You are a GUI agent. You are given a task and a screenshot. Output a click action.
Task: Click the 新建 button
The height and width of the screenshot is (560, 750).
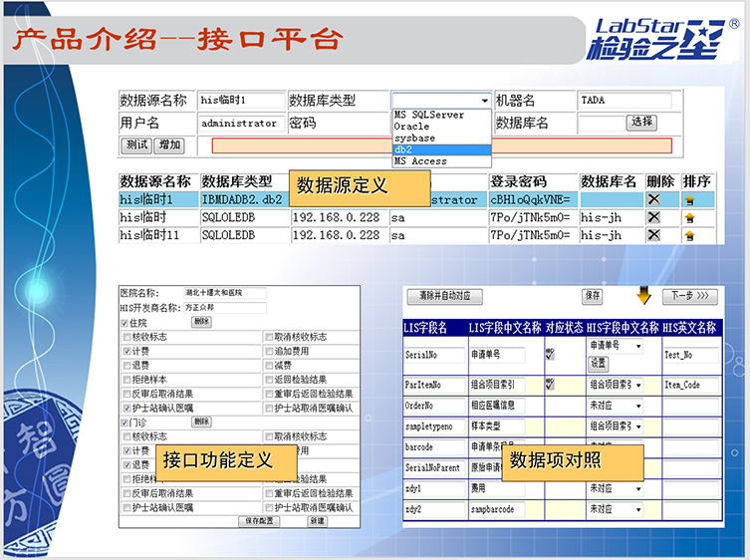pos(317,521)
